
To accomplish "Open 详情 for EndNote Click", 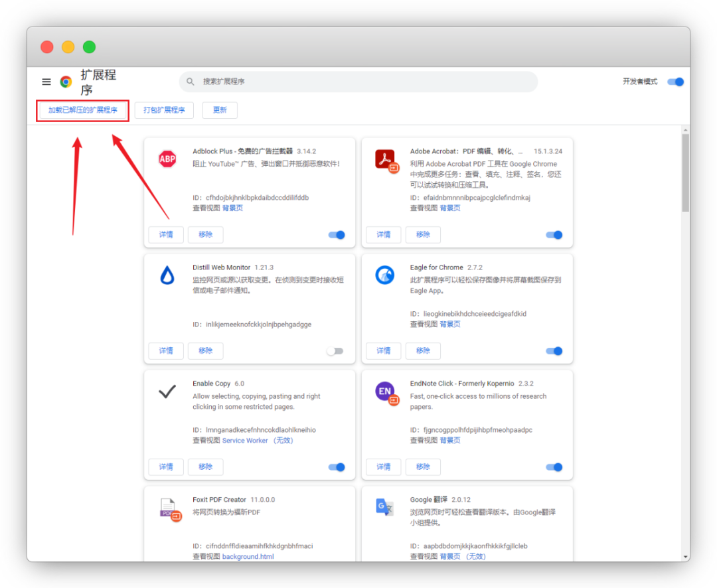I will 384,467.
